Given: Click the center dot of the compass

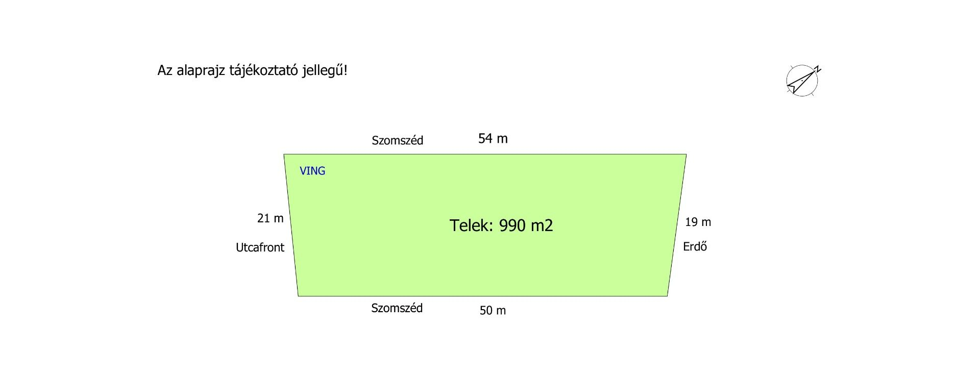Looking at the screenshot, I should point(802,81).
